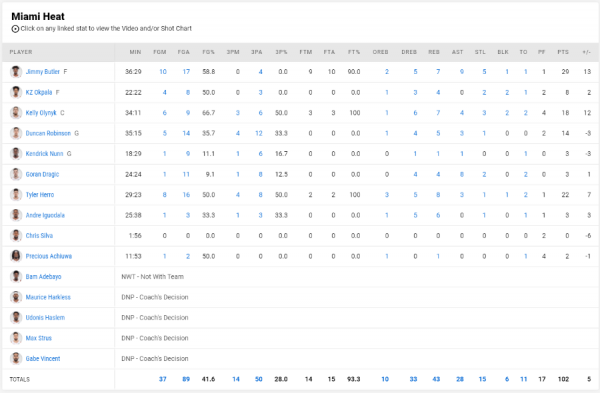Open Duncan Robinson's player page
Screen dimensions: 600x393
48,133
